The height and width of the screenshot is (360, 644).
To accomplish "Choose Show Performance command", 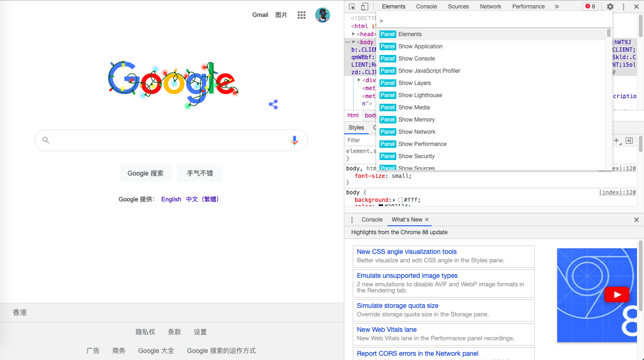I will coord(491,144).
